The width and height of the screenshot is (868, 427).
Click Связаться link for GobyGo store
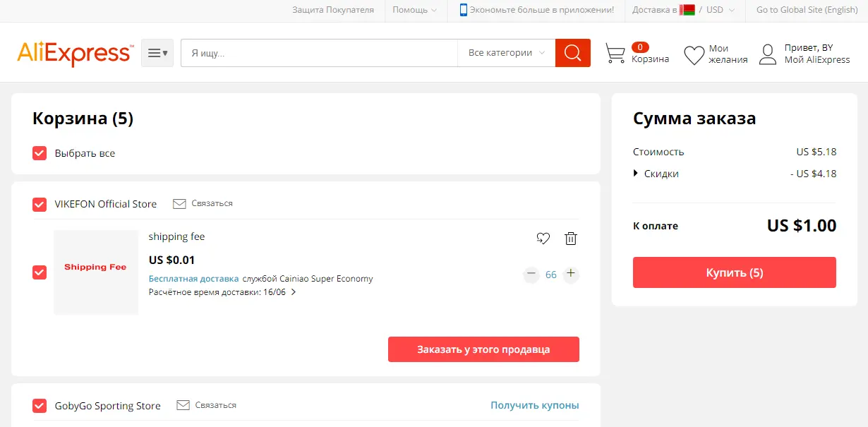(x=216, y=405)
